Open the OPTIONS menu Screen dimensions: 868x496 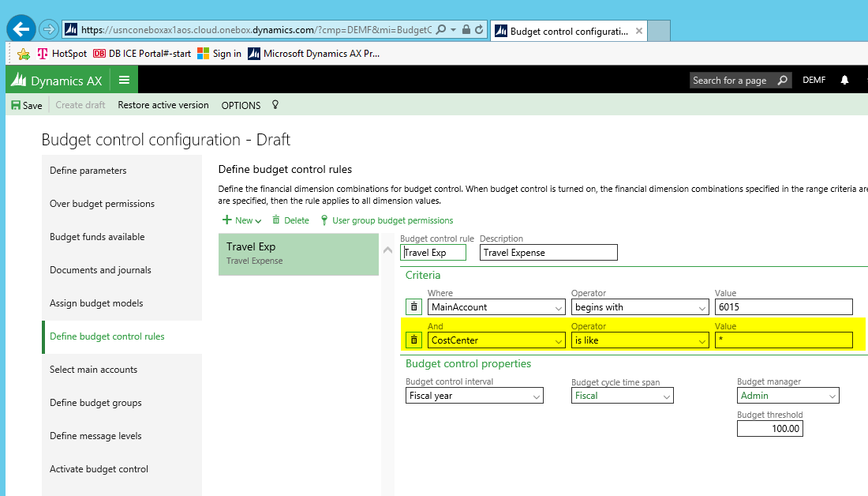[241, 105]
